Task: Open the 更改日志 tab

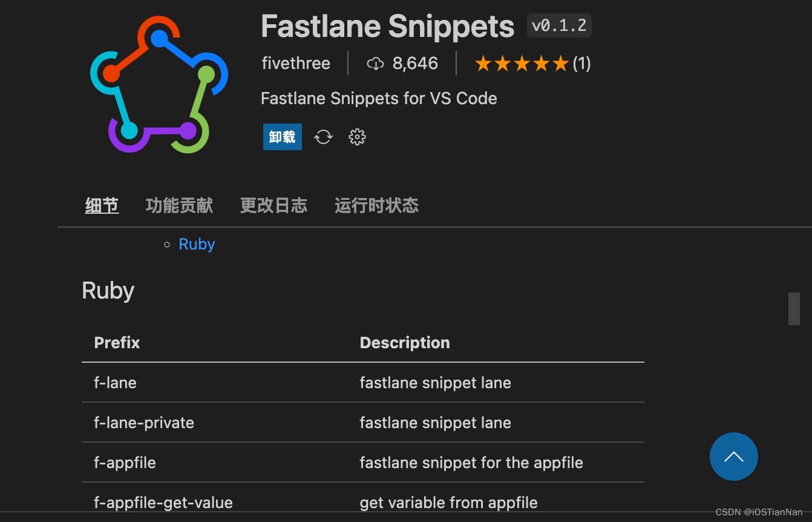Action: pos(273,205)
